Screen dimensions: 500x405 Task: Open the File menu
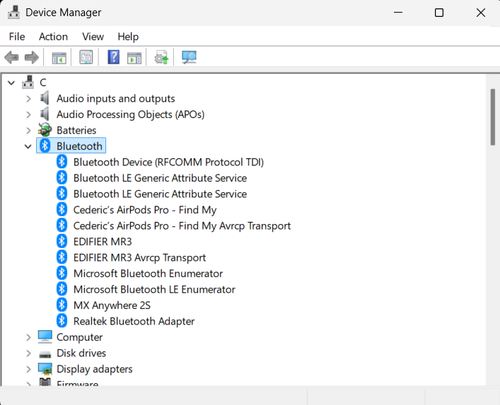click(17, 36)
